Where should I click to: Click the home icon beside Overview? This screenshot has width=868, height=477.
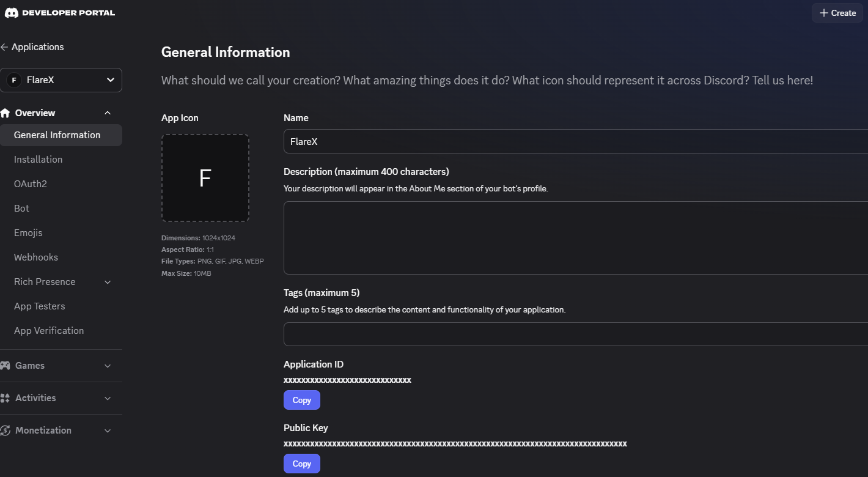coord(6,113)
